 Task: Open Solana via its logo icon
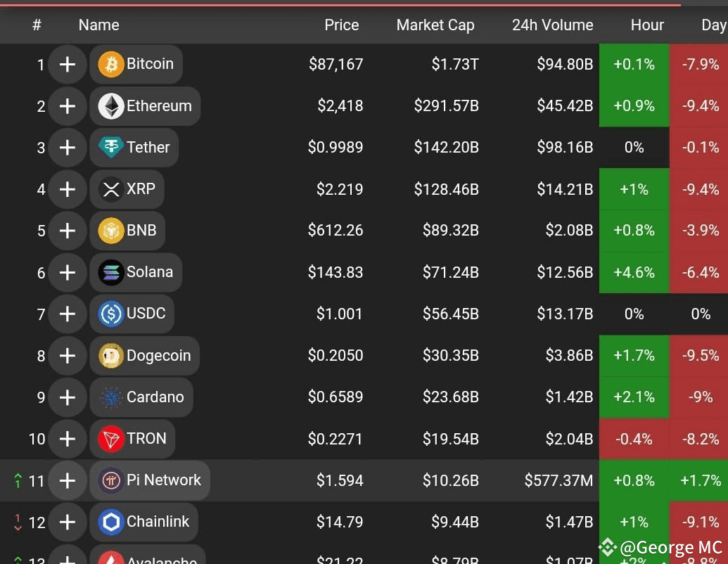110,272
